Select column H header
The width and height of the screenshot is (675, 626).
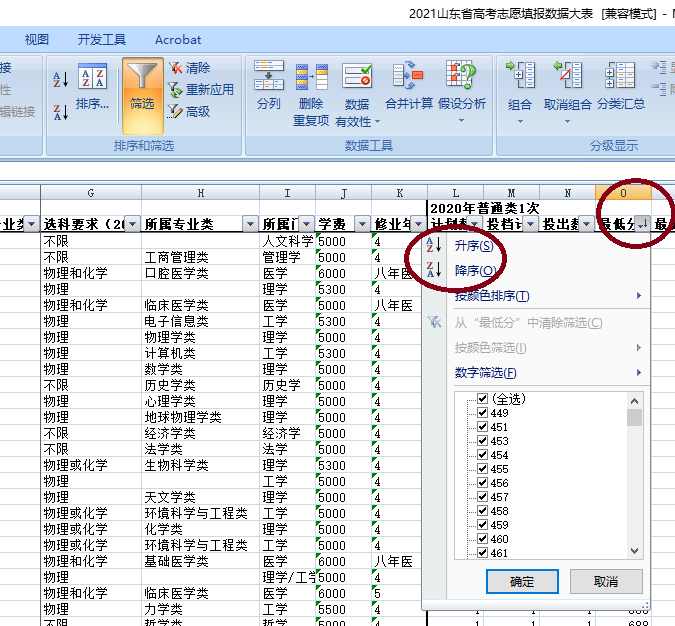[201, 193]
